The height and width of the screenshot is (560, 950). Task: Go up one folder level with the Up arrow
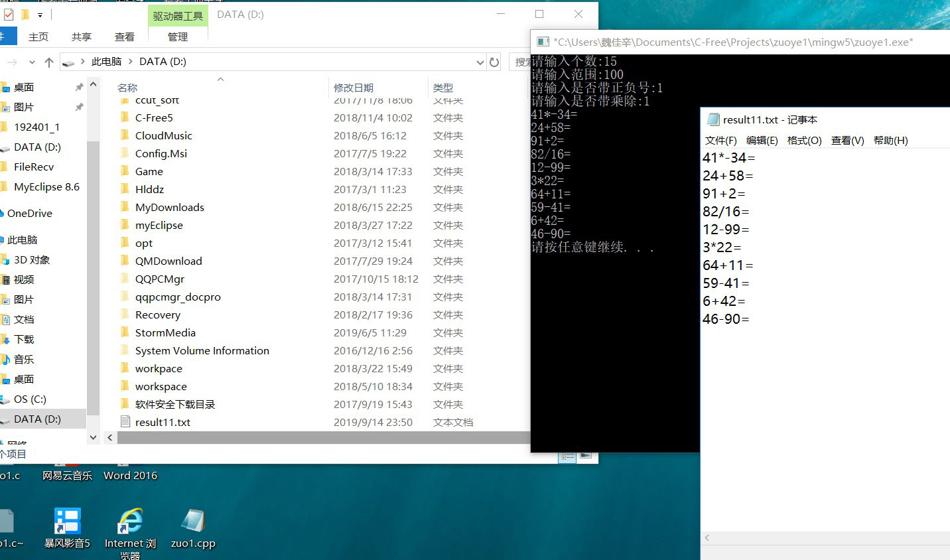pyautogui.click(x=49, y=62)
